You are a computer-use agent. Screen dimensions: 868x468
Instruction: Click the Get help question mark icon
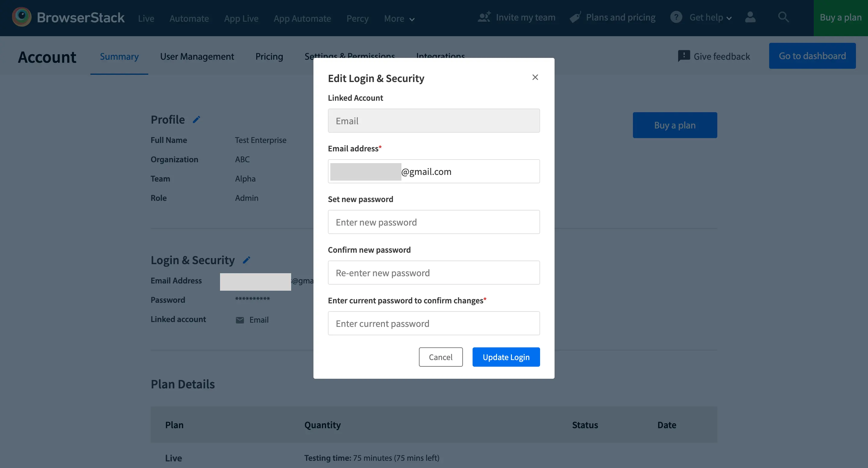point(676,17)
